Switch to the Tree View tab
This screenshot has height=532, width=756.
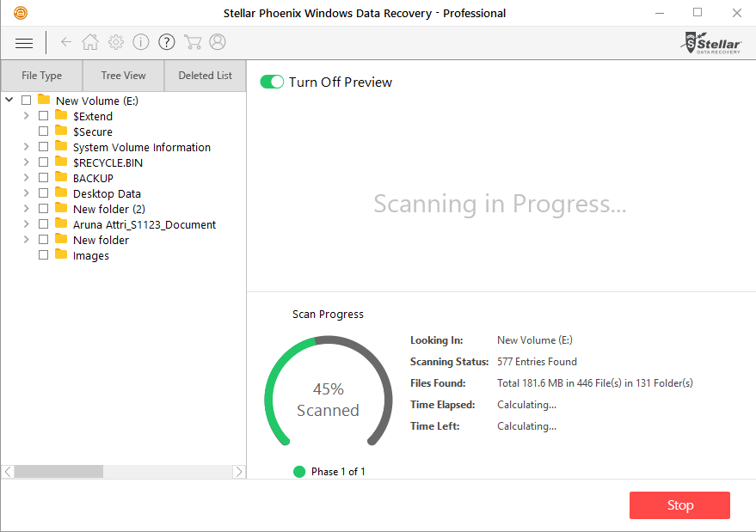coord(124,76)
